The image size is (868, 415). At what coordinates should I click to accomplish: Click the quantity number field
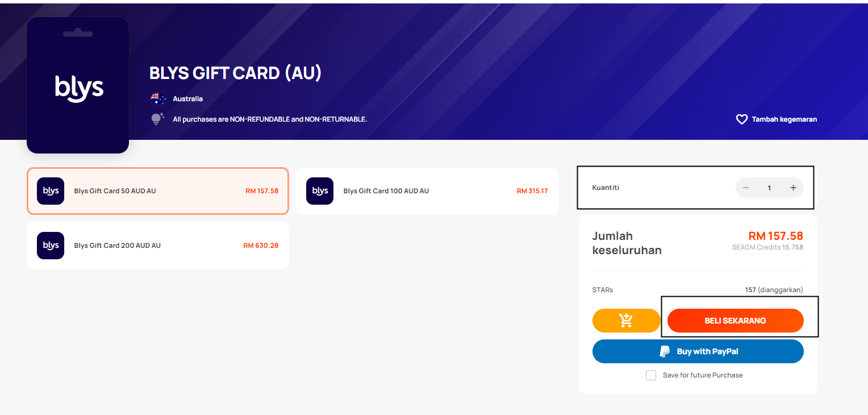point(769,188)
